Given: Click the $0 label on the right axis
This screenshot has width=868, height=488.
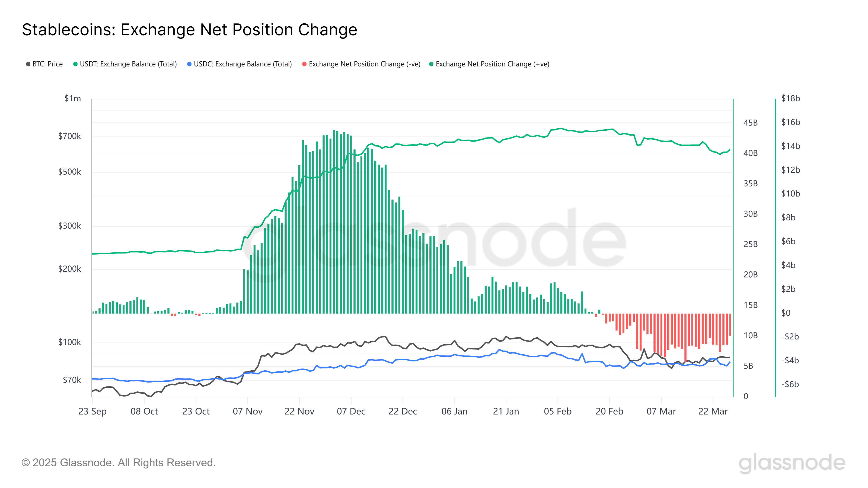Looking at the screenshot, I should point(786,313).
